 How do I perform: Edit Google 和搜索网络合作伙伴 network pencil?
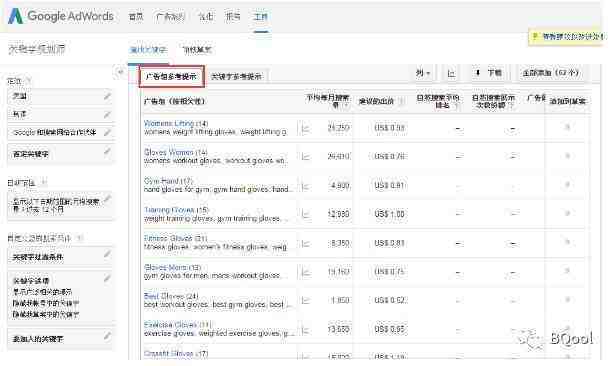(107, 132)
